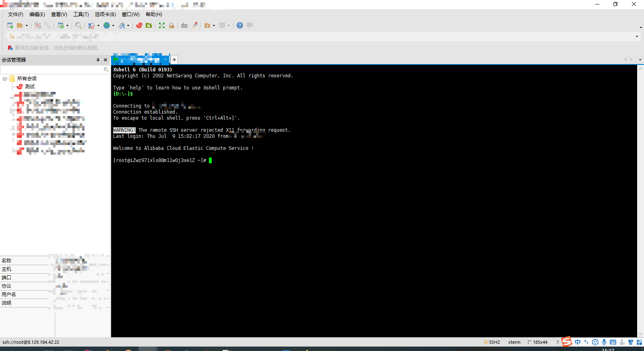Click the New Session toolbar icon

pyautogui.click(x=10, y=25)
